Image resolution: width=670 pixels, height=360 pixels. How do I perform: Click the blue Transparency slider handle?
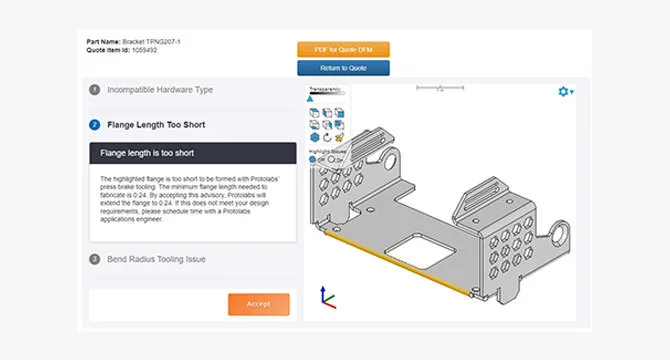(310, 99)
